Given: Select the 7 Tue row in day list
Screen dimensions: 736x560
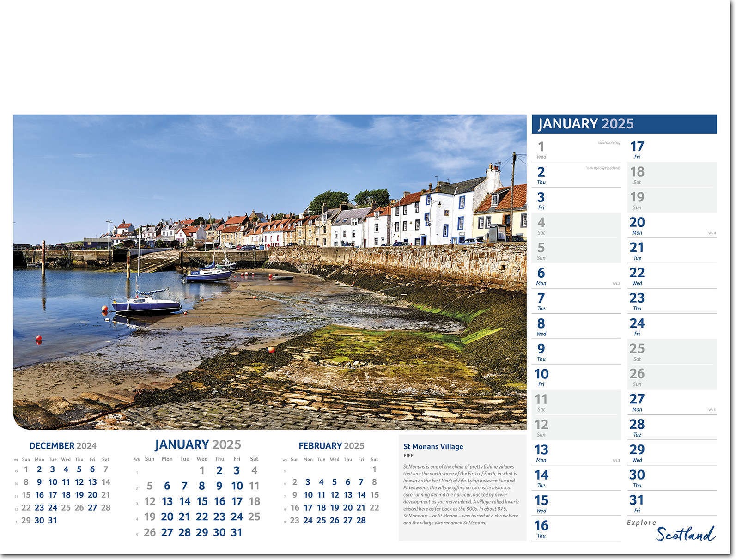Looking at the screenshot, I should [x=576, y=301].
